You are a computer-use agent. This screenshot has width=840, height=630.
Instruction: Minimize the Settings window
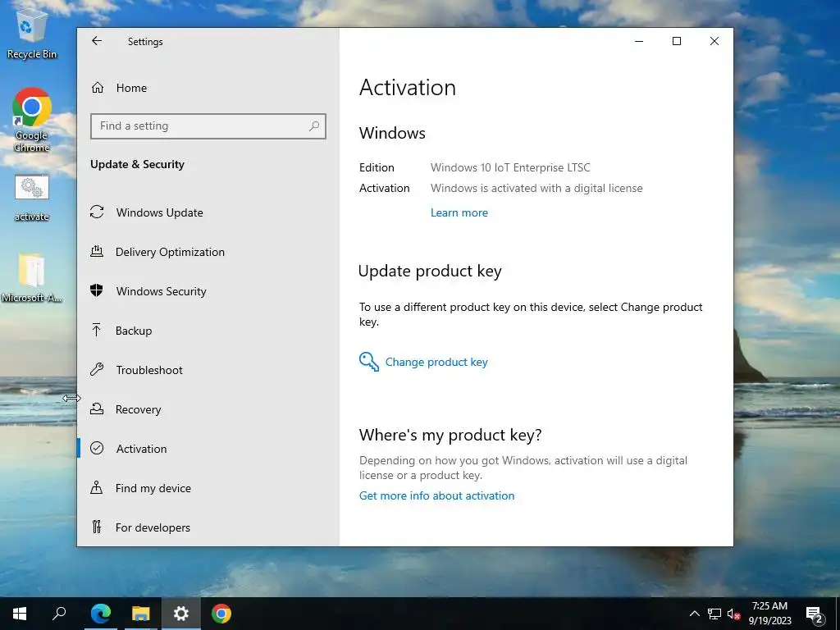tap(638, 41)
